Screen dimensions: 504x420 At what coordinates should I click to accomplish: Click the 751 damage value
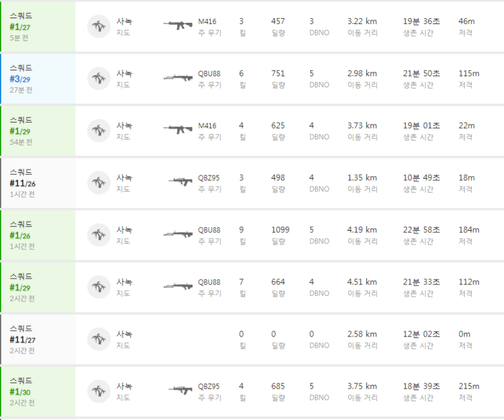[x=278, y=73]
